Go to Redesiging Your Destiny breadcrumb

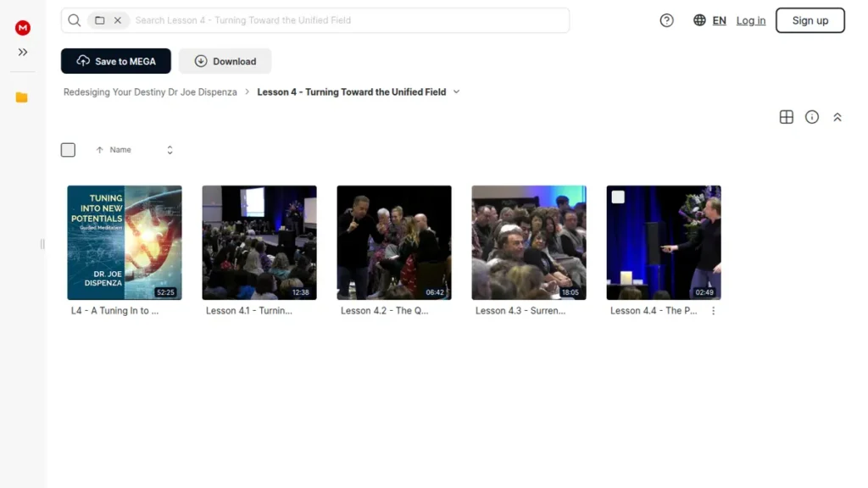point(150,91)
